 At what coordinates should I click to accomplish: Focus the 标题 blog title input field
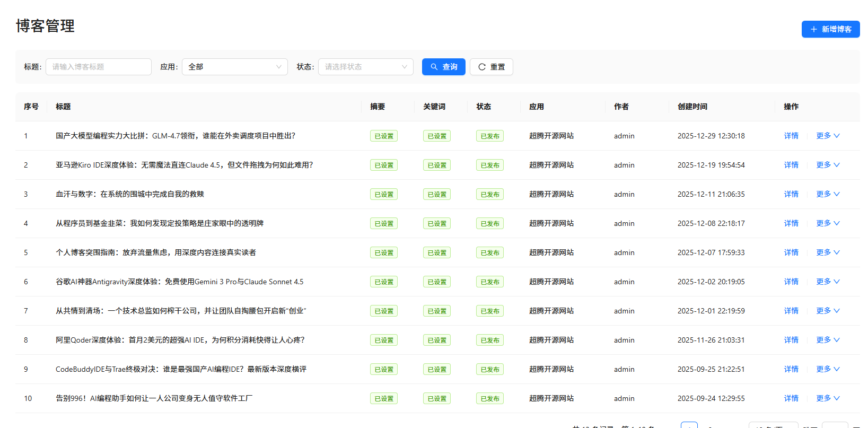click(99, 67)
